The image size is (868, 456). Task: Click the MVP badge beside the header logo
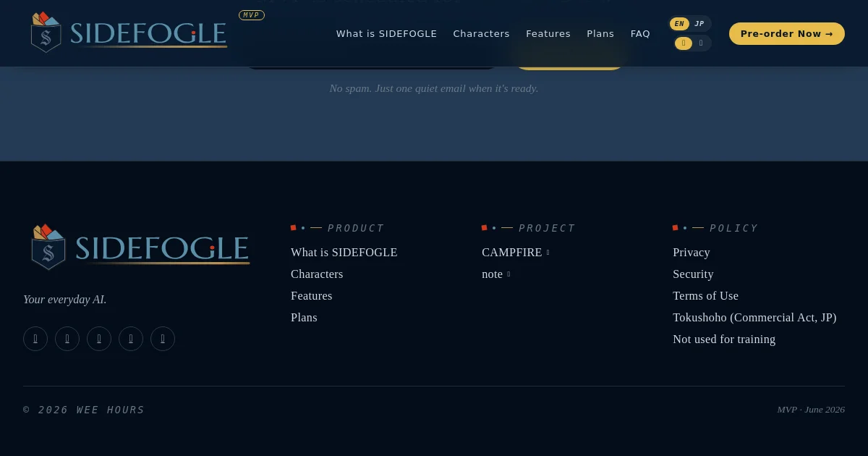click(x=252, y=15)
